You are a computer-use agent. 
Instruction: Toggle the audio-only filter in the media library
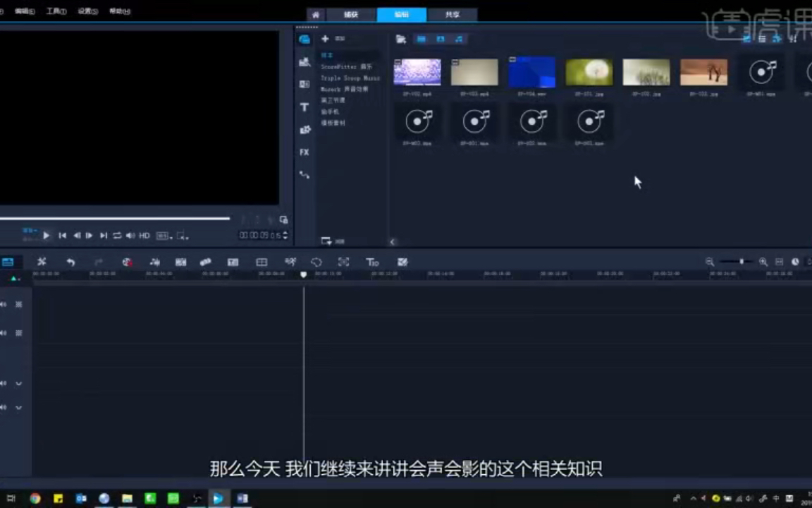click(459, 39)
